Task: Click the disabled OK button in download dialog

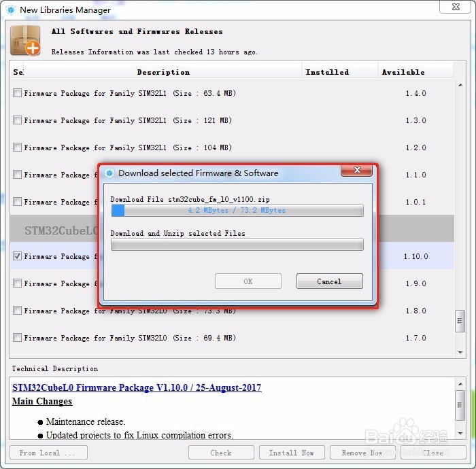Action: (x=248, y=281)
